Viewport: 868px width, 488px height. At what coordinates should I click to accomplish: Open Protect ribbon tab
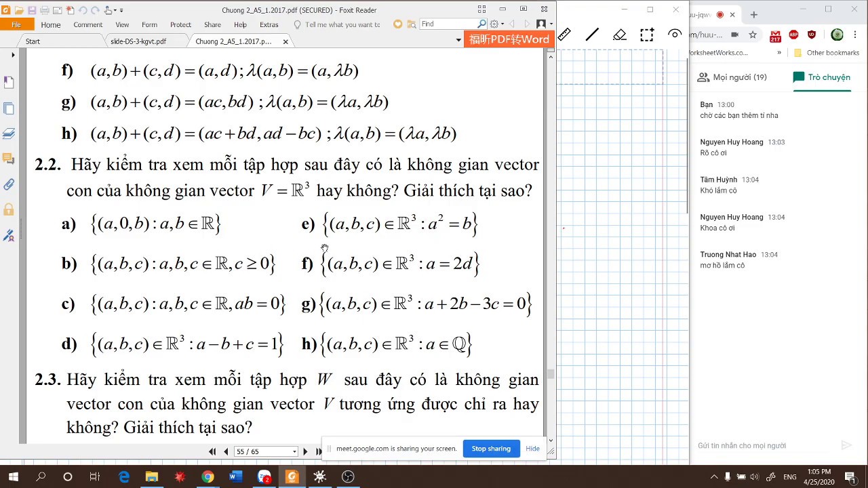point(180,24)
